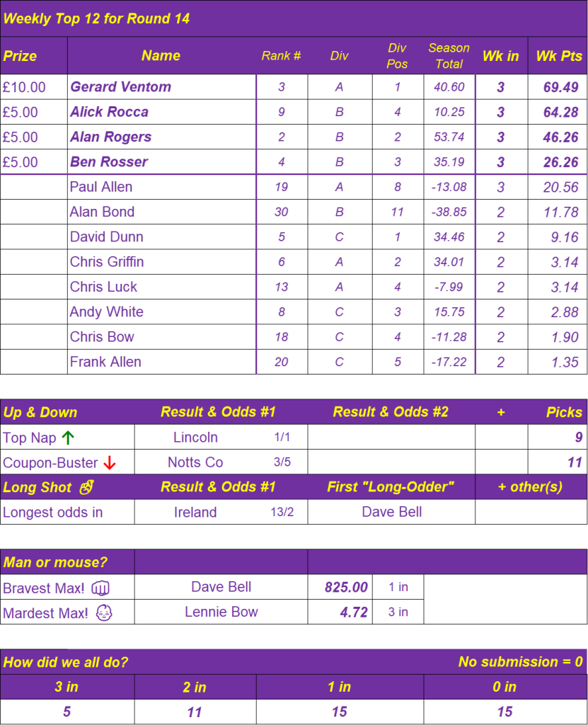Click the Rank # column header

tap(281, 56)
